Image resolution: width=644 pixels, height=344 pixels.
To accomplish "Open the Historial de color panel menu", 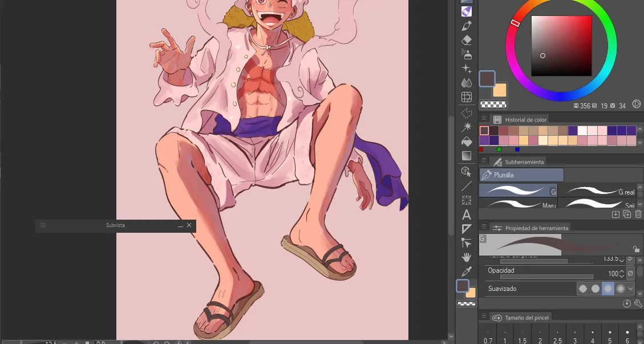I will 484,119.
